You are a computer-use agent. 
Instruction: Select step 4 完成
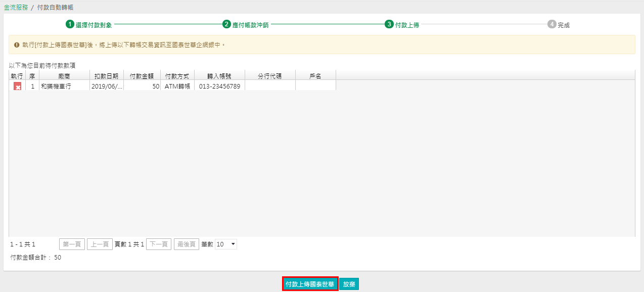(x=559, y=25)
